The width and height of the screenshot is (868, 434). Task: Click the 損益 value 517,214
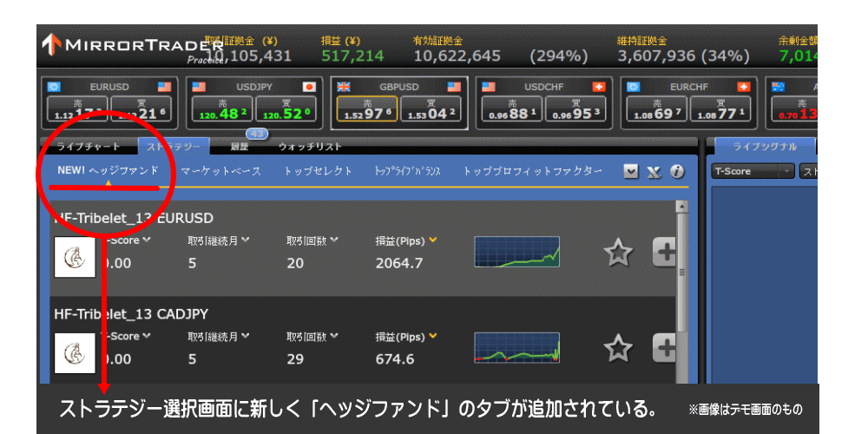coord(352,56)
